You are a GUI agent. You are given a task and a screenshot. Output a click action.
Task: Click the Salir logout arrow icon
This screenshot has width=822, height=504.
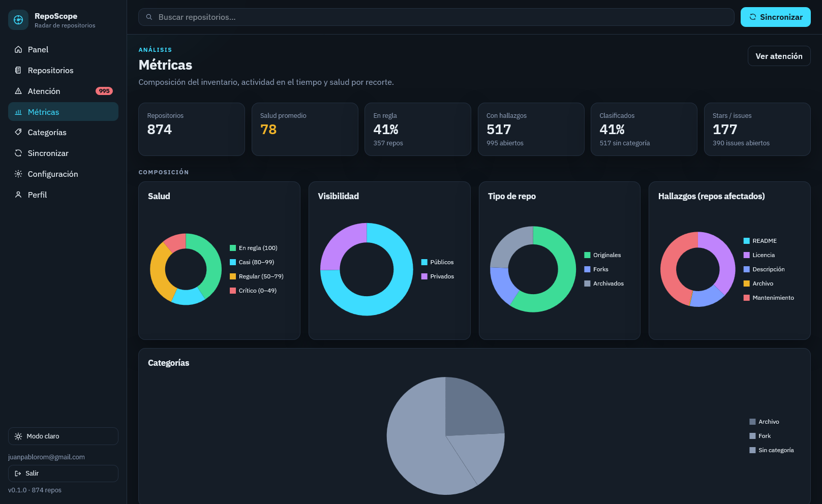(18, 474)
